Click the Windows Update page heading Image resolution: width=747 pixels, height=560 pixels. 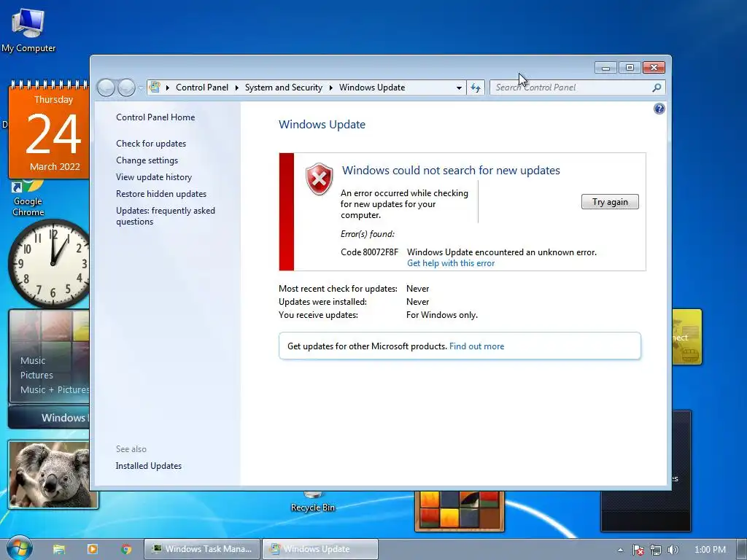coord(322,125)
